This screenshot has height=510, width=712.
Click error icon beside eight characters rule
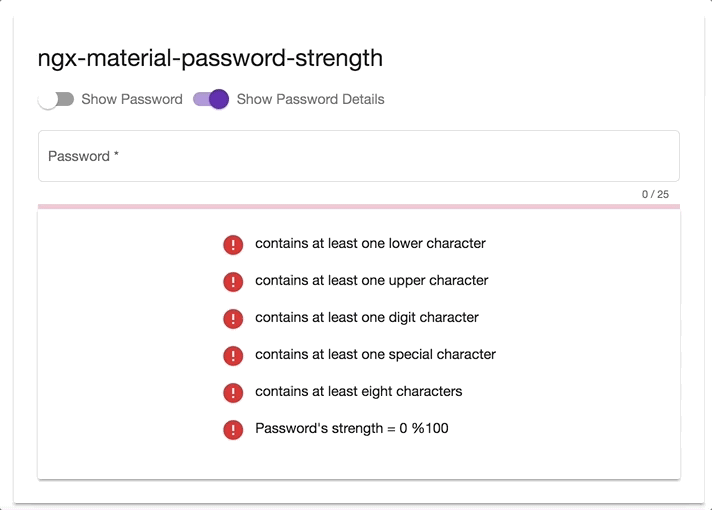[233, 393]
